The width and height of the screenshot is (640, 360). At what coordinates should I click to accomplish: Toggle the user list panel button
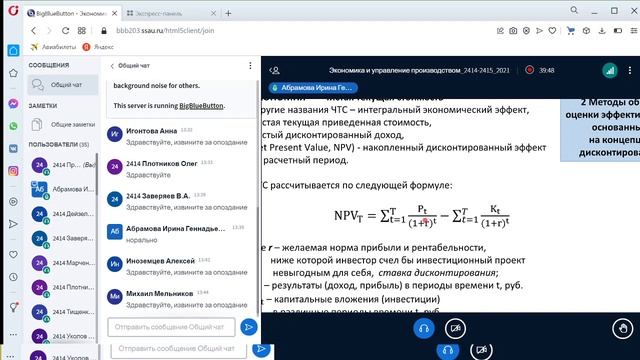275,71
